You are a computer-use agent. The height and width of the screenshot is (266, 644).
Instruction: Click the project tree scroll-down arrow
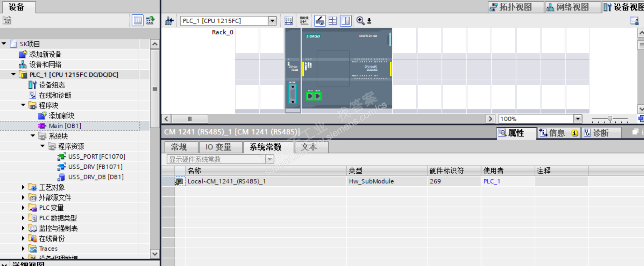point(155,254)
